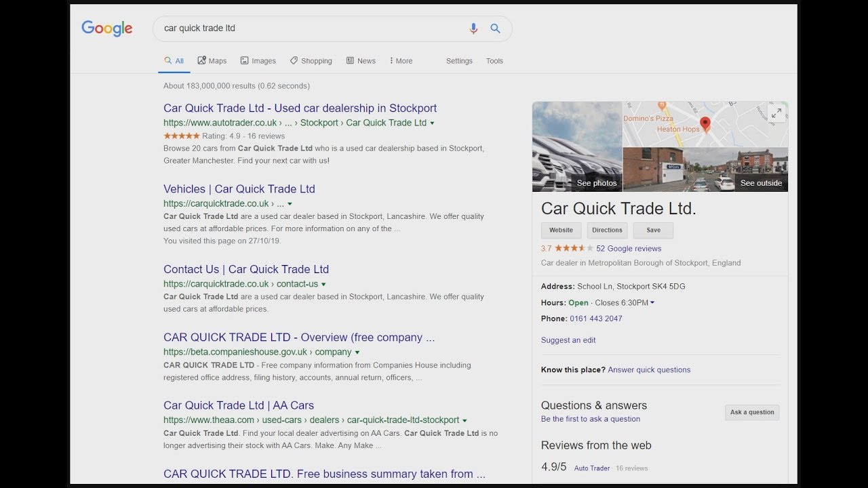Open the More search options menu
868x488 pixels.
pos(401,60)
